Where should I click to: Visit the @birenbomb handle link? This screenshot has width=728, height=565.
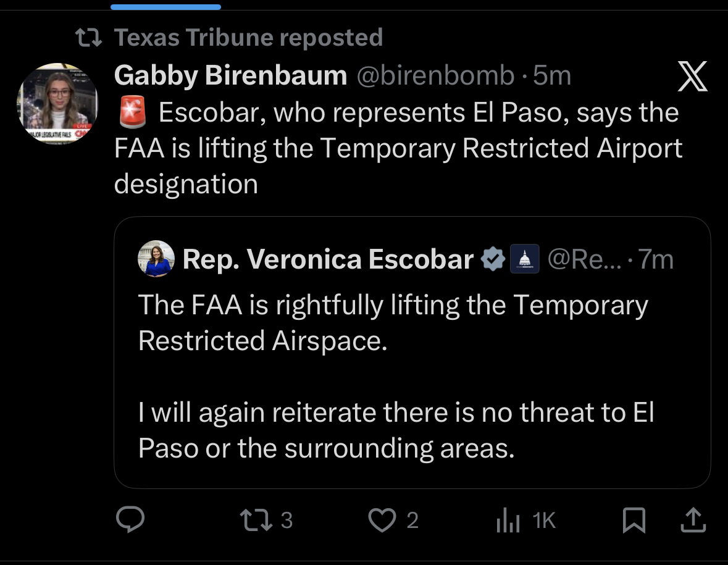click(435, 77)
